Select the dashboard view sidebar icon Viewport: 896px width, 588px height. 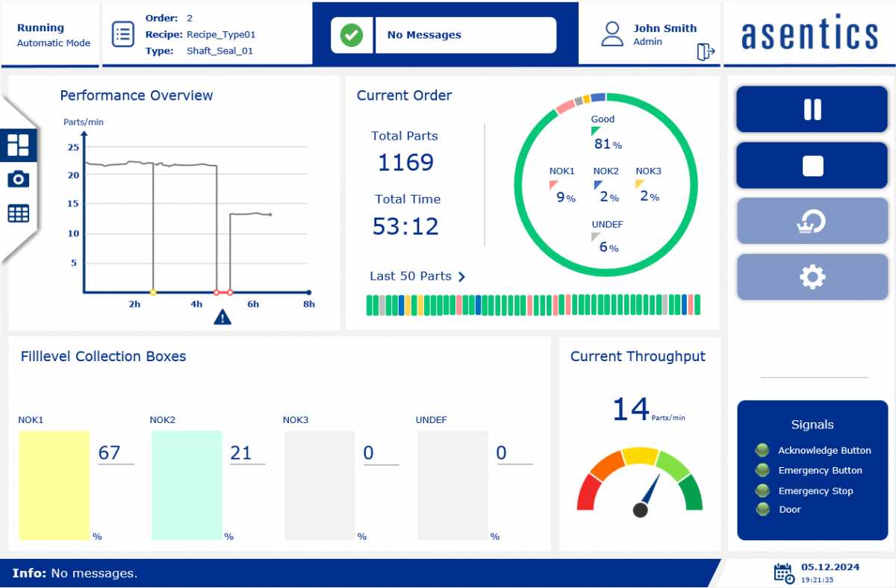[x=18, y=145]
